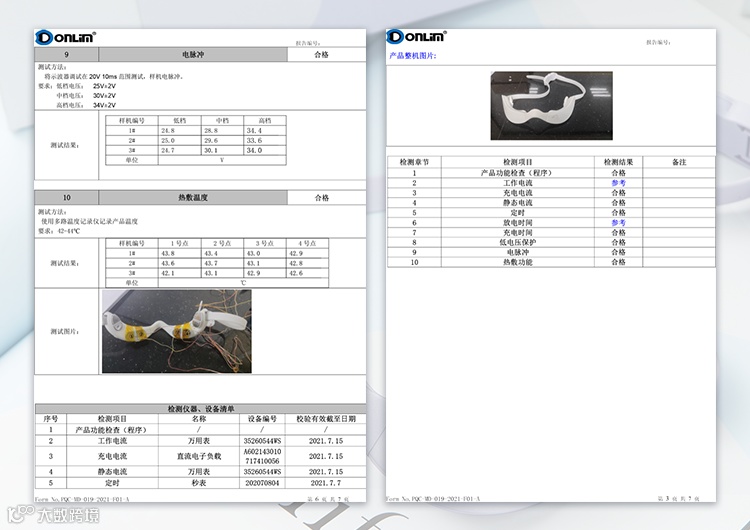Image resolution: width=750 pixels, height=530 pixels.
Task: Select the '43.7' temperature cell
Action: pos(222,264)
